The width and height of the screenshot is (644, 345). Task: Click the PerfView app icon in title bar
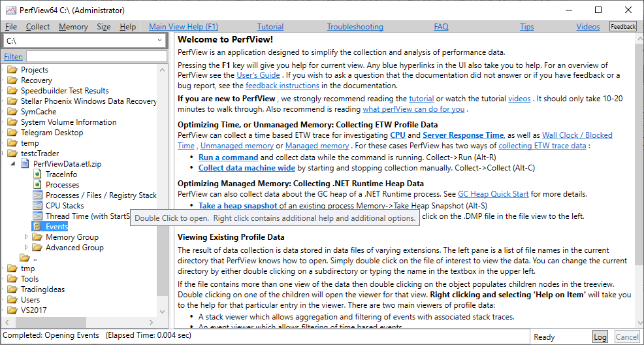click(11, 10)
